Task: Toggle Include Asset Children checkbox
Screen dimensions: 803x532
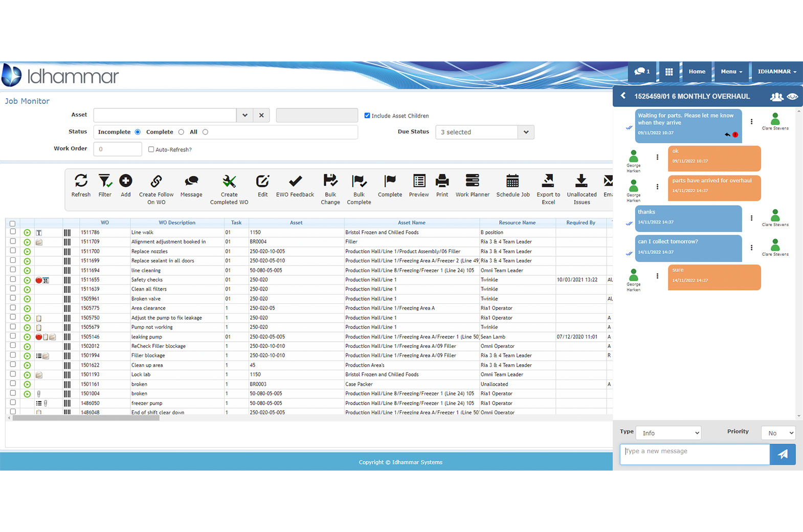Action: click(x=367, y=116)
